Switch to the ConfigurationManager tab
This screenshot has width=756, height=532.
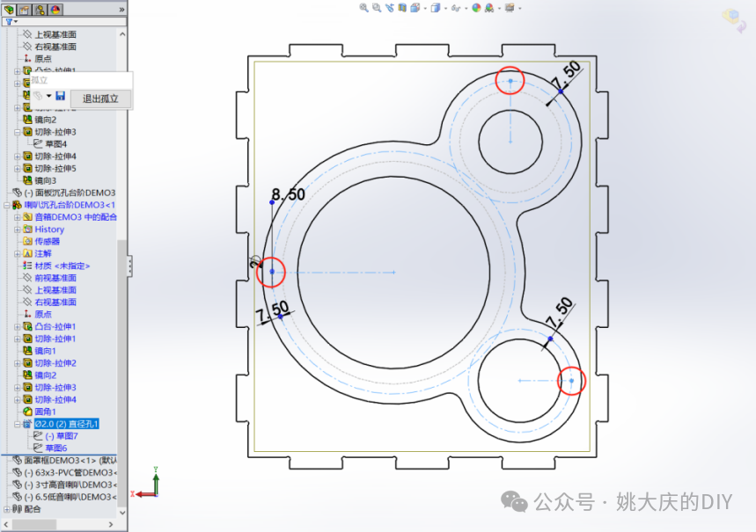point(40,9)
